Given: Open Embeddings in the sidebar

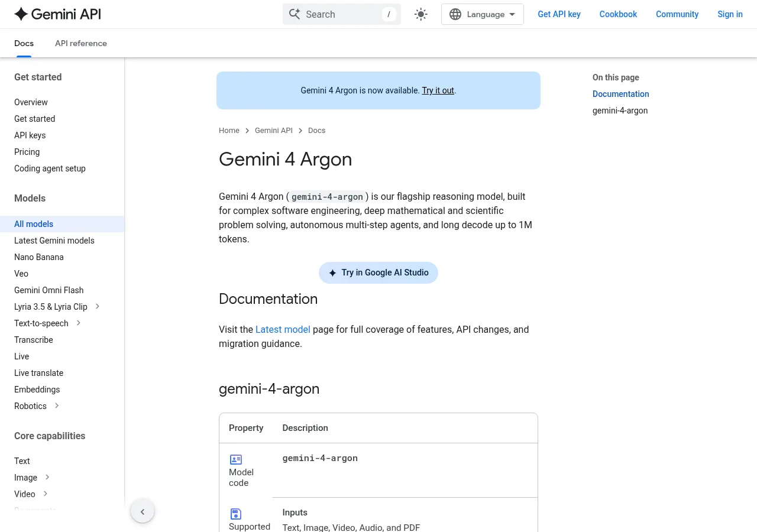Looking at the screenshot, I should tap(37, 390).
